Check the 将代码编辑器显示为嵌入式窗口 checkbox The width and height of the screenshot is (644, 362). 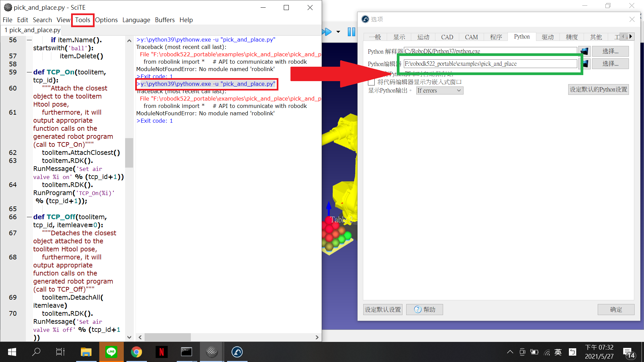[x=371, y=82]
